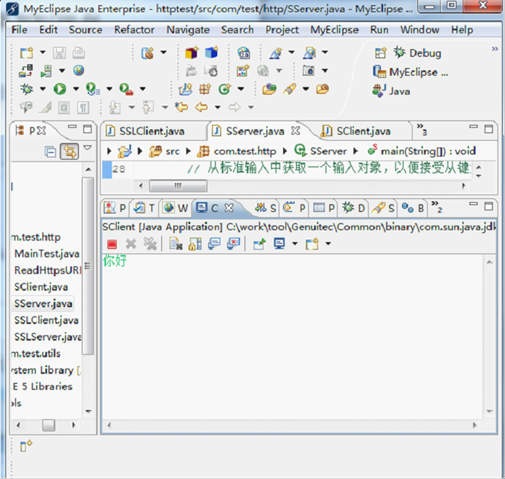Toggle show console on standard out change
505x479 pixels.
pyautogui.click(x=214, y=244)
